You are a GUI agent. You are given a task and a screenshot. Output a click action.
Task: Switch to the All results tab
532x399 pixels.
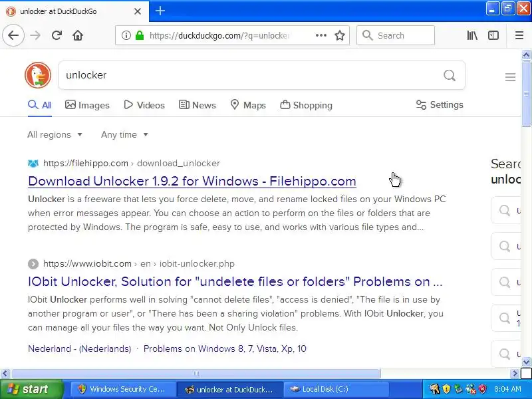tap(40, 105)
